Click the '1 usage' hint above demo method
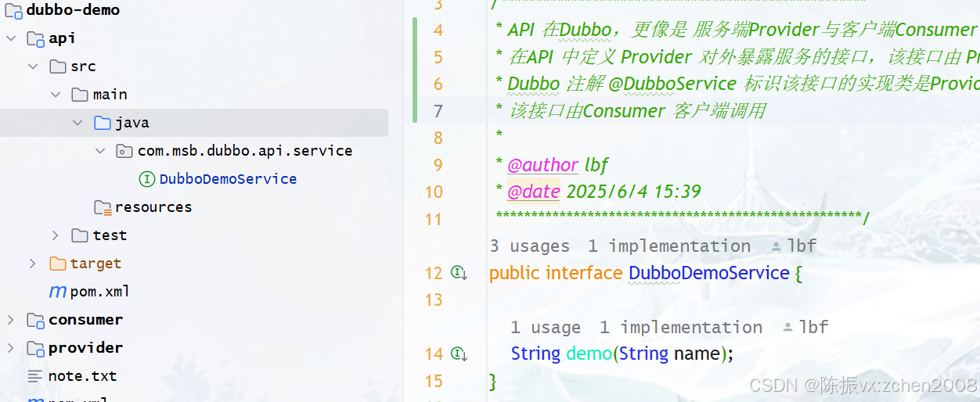 click(x=546, y=328)
